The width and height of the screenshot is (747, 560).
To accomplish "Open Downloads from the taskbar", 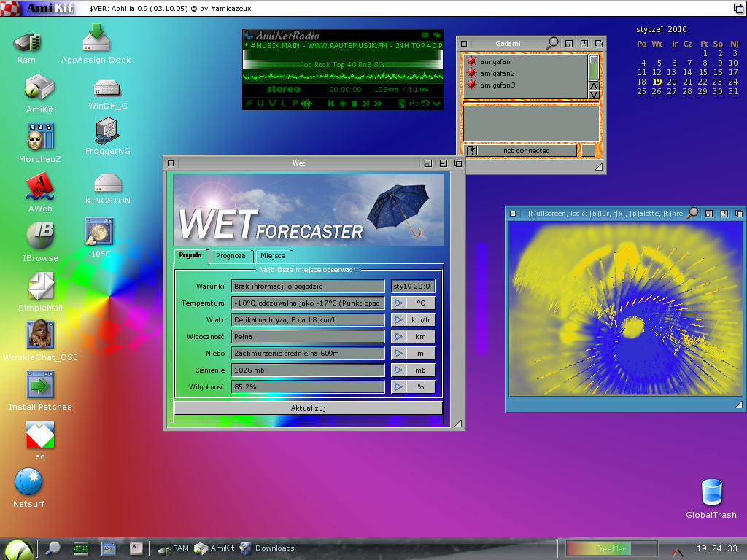I will tap(267, 548).
